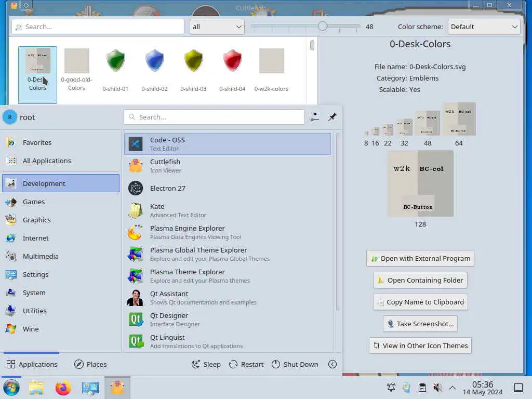Click Copy Name to Clipboard button
This screenshot has width=532, height=399.
(x=420, y=302)
